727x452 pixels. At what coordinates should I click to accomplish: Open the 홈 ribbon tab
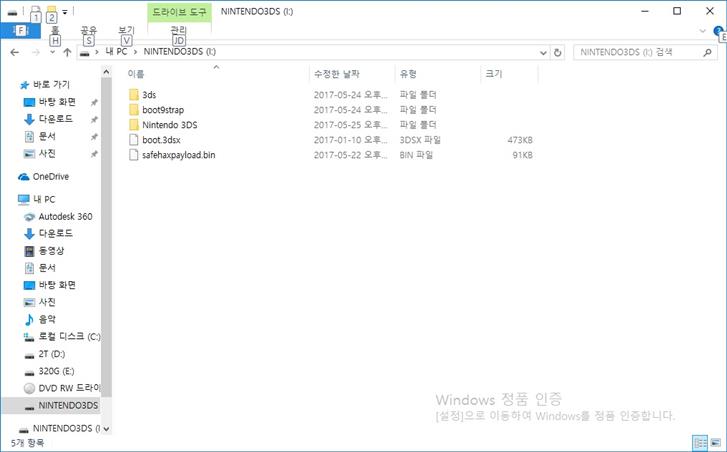pyautogui.click(x=55, y=31)
